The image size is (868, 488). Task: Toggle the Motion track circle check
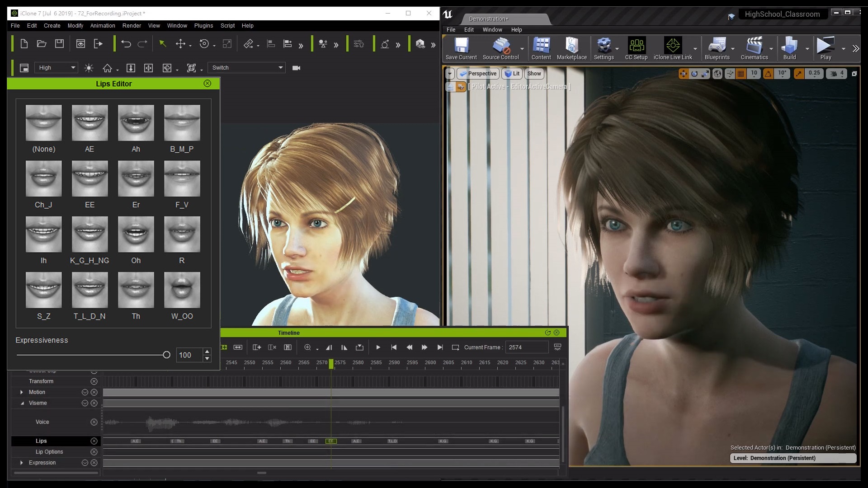(85, 392)
